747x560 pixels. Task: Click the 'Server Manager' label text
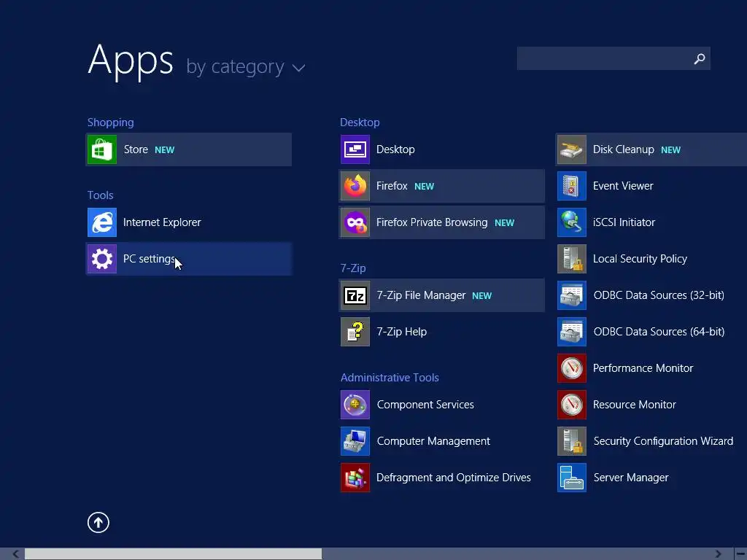coord(631,478)
